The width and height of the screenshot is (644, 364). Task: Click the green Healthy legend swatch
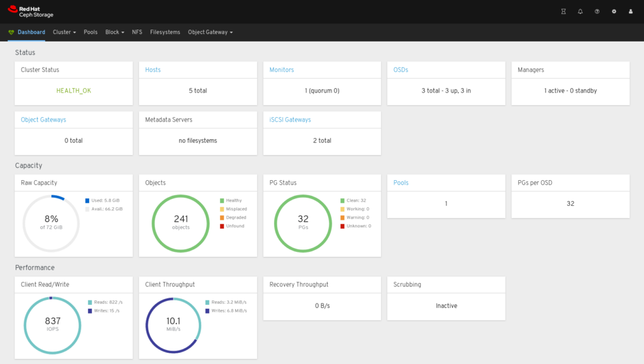[223, 200]
